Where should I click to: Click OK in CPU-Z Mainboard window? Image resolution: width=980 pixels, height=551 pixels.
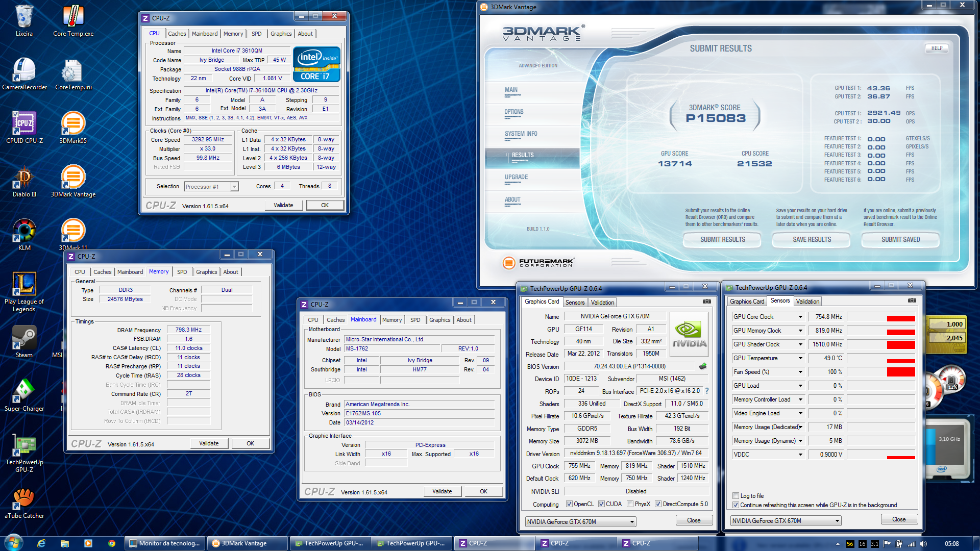click(x=483, y=491)
